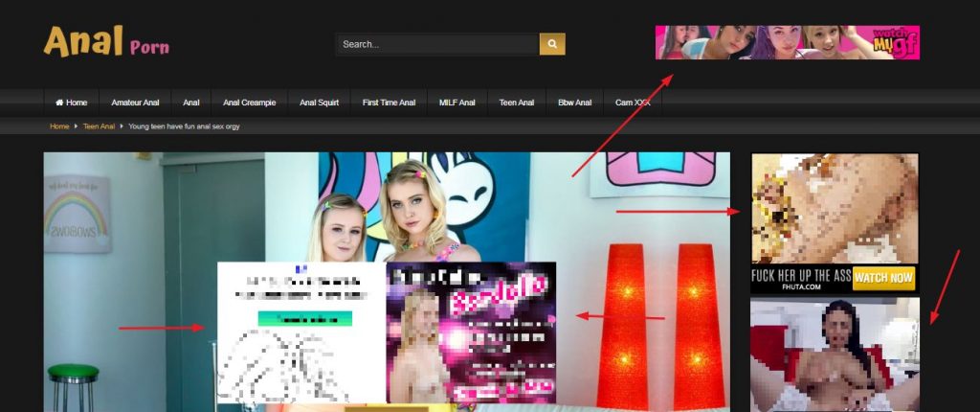This screenshot has height=412, width=980.
Task: Click the first sidebar ad image
Action: click(x=834, y=208)
